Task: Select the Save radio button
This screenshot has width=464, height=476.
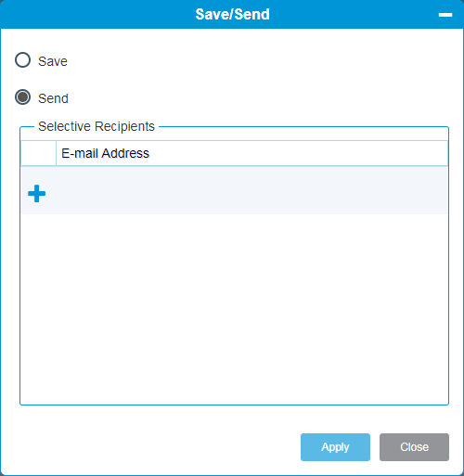Action: pos(22,60)
